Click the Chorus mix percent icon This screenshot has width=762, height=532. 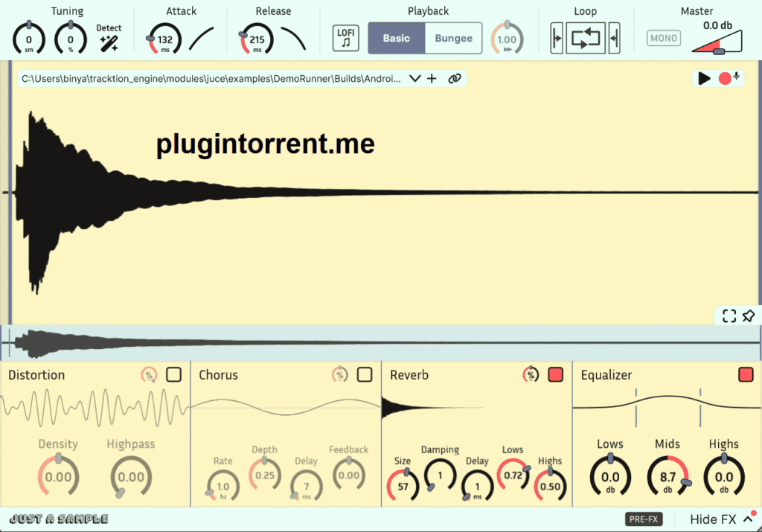click(x=339, y=375)
